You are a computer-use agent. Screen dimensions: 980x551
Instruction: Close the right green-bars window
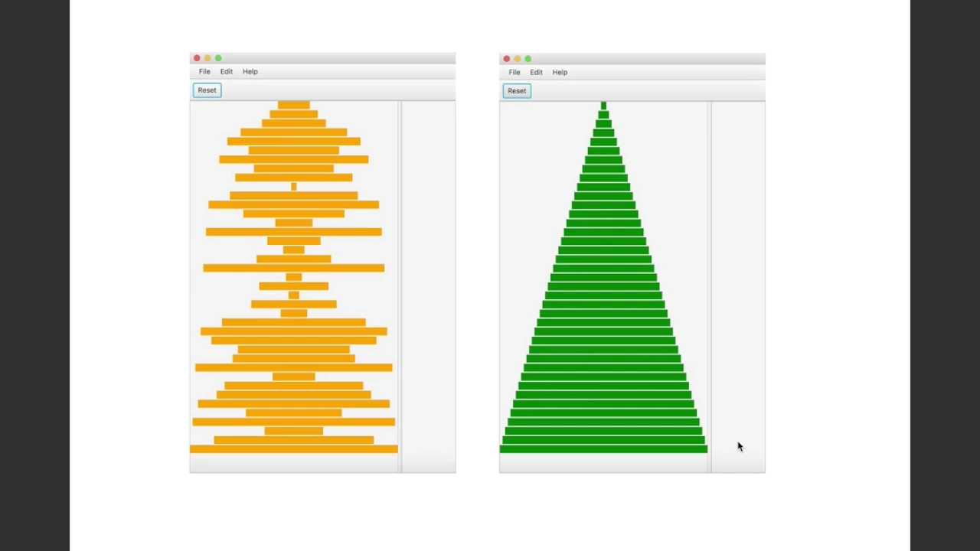[x=506, y=59]
